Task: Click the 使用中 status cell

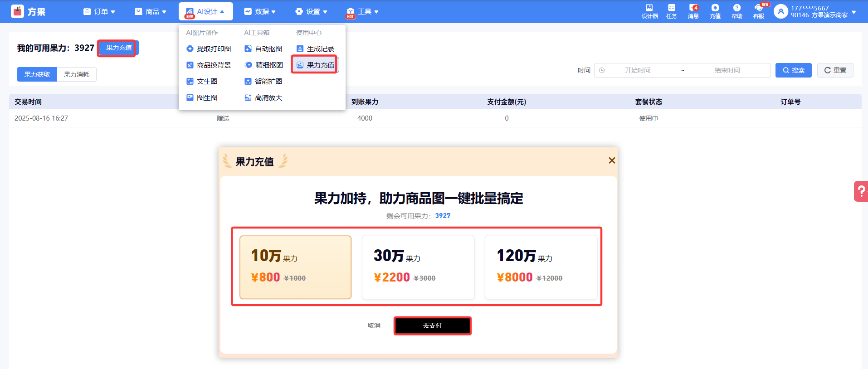Action: [649, 118]
